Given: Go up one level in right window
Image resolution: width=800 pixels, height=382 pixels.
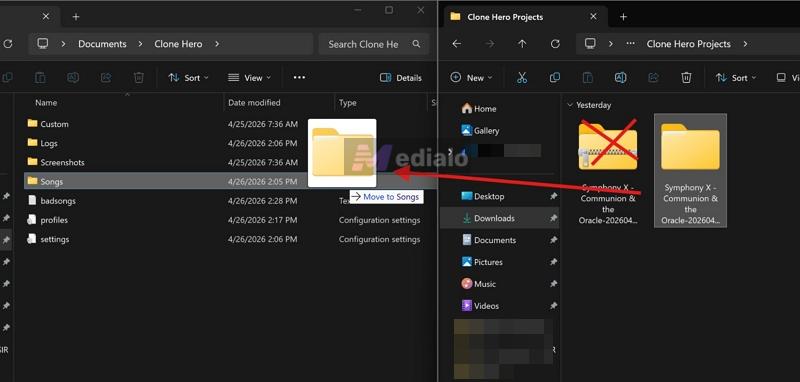Looking at the screenshot, I should pos(522,44).
